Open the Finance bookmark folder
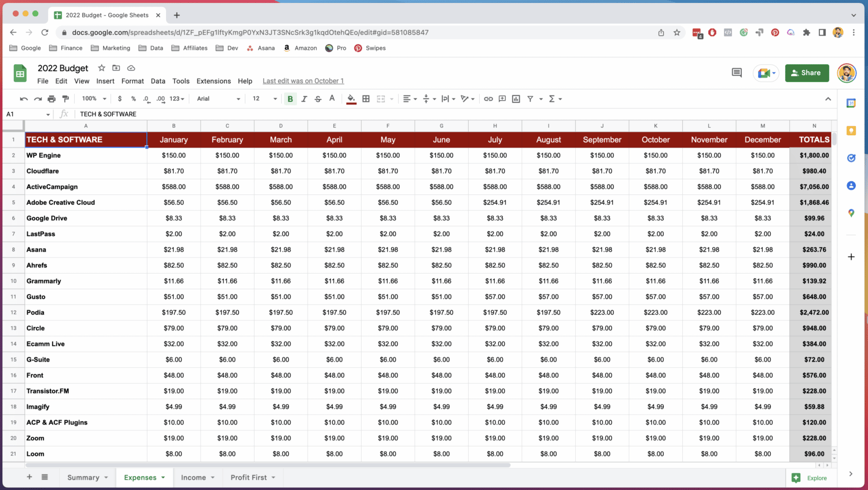The image size is (868, 490). coord(65,48)
